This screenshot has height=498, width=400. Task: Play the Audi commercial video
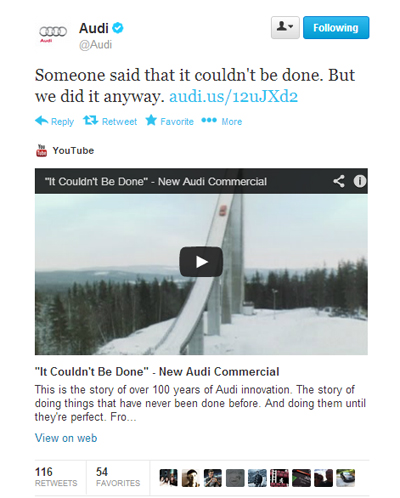(x=201, y=262)
